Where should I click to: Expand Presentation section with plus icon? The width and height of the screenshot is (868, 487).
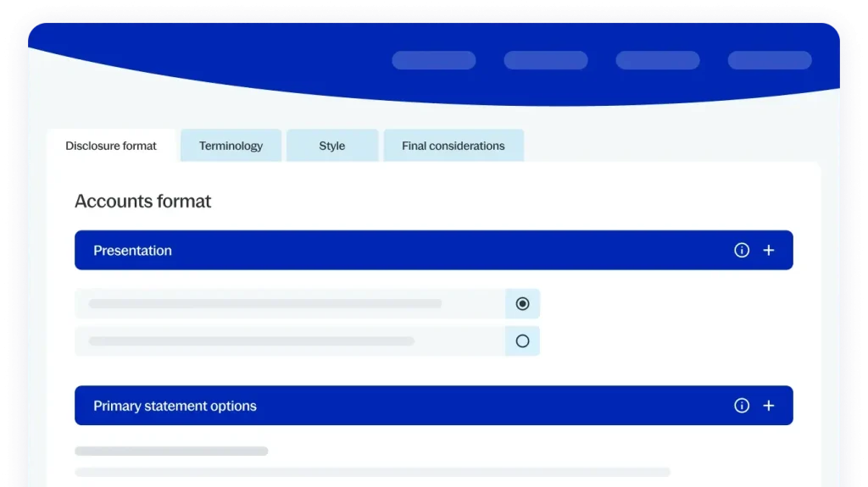(769, 251)
